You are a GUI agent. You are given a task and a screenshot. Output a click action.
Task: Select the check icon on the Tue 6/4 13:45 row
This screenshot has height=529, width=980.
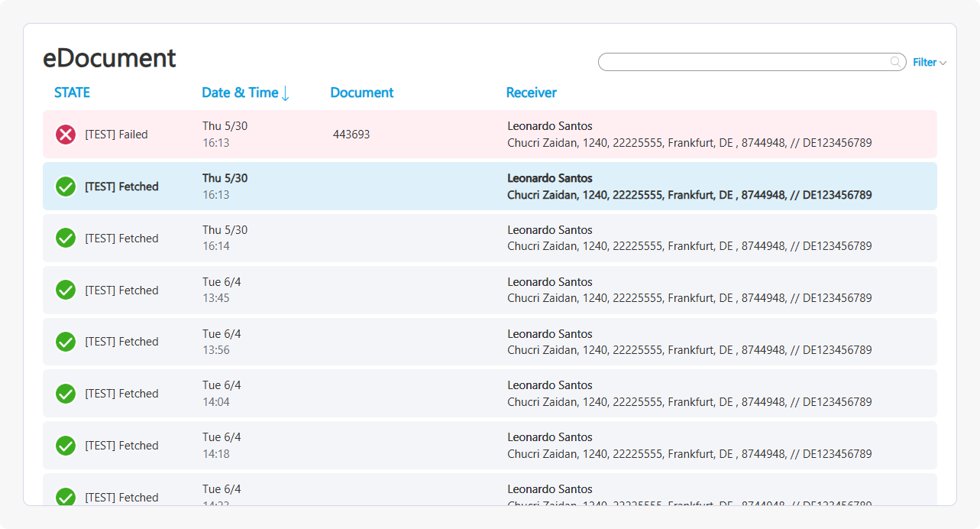click(x=65, y=290)
